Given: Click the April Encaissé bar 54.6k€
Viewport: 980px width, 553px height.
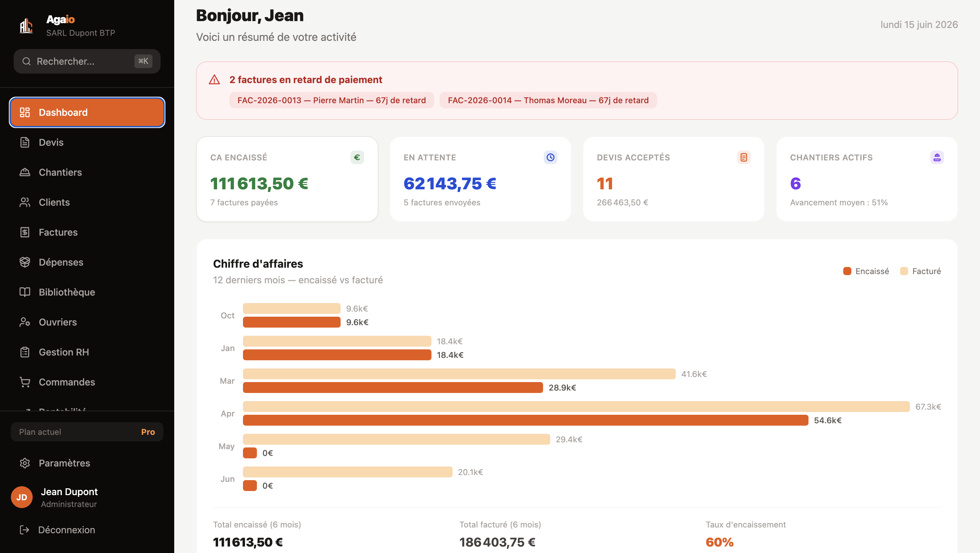Looking at the screenshot, I should pos(526,420).
